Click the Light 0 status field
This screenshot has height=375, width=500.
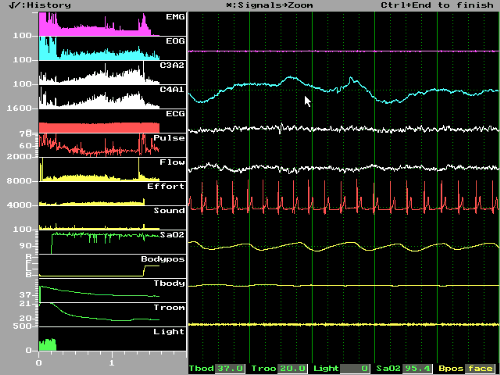click(341, 368)
